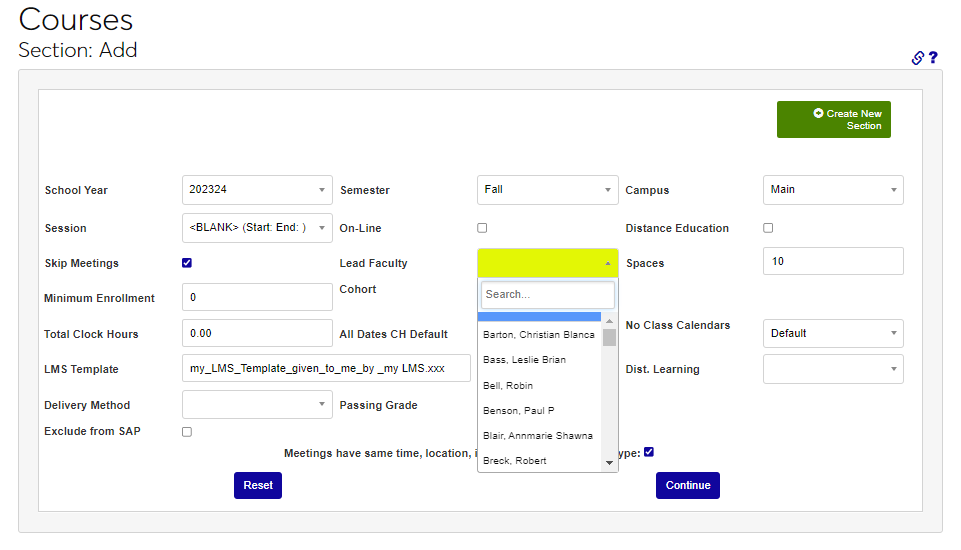Image resolution: width=961 pixels, height=550 pixels.
Task: Toggle the Distance Education checkbox
Action: pyautogui.click(x=768, y=228)
